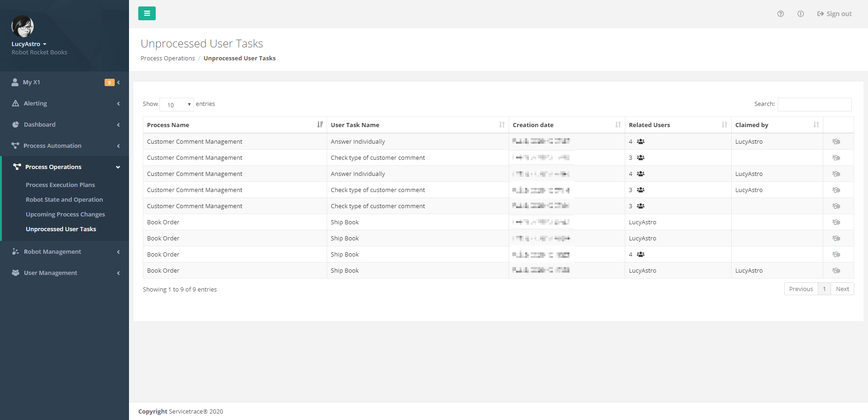Click the Robot Management icon in sidebar
The image size is (868, 420).
[15, 251]
